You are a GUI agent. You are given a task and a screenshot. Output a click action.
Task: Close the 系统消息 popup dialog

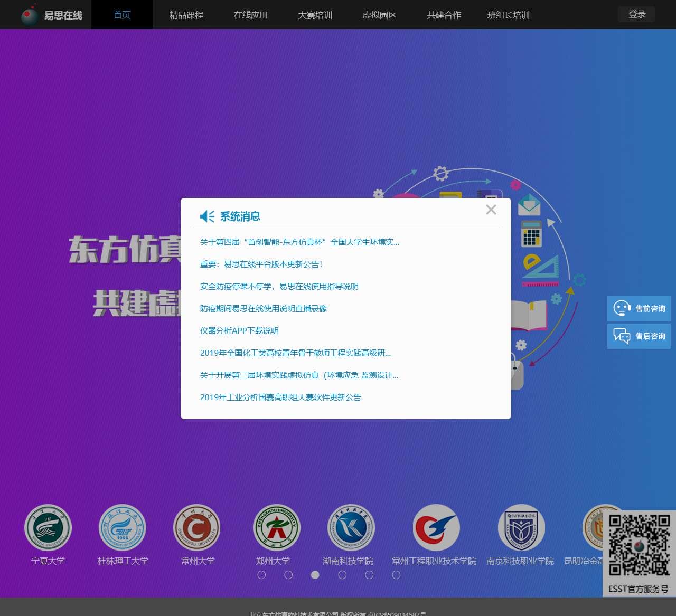coord(491,210)
